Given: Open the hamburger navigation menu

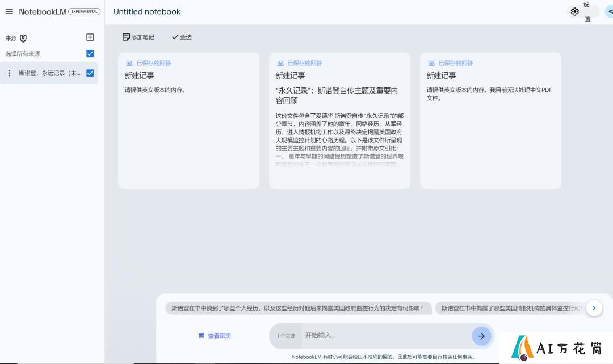Looking at the screenshot, I should click(9, 12).
